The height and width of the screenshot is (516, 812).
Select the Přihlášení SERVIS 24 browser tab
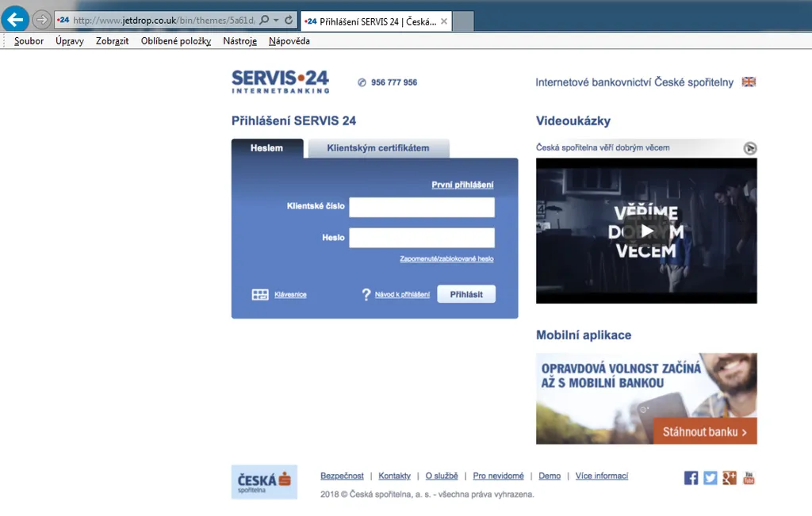(377, 21)
